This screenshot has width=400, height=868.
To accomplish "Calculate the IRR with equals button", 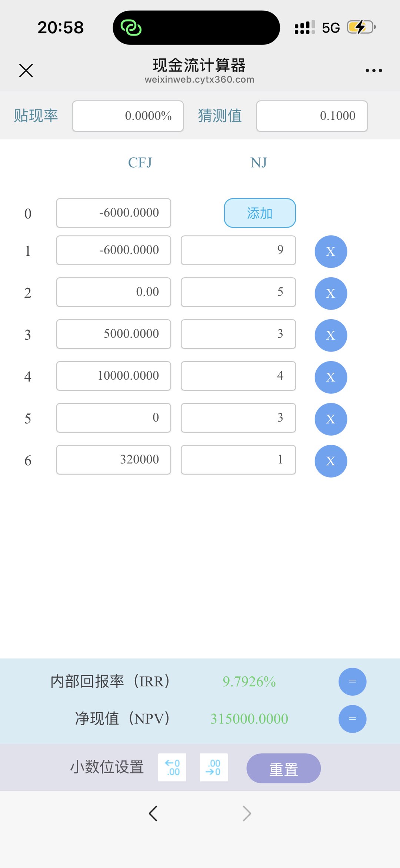I will pyautogui.click(x=352, y=681).
